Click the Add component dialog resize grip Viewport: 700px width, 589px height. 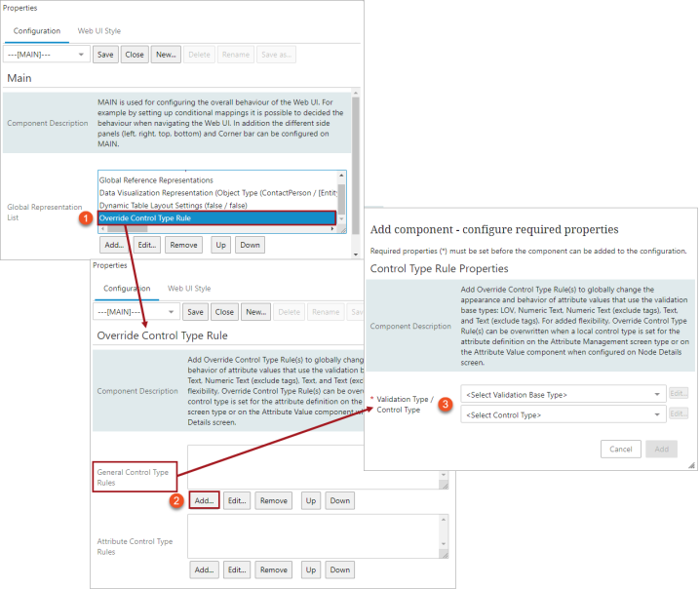[691, 465]
